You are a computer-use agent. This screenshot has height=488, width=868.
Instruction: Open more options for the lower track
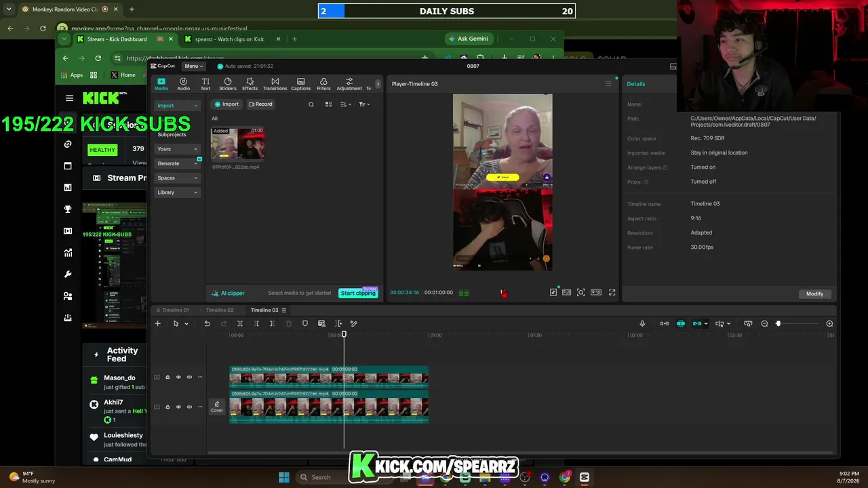point(199,407)
